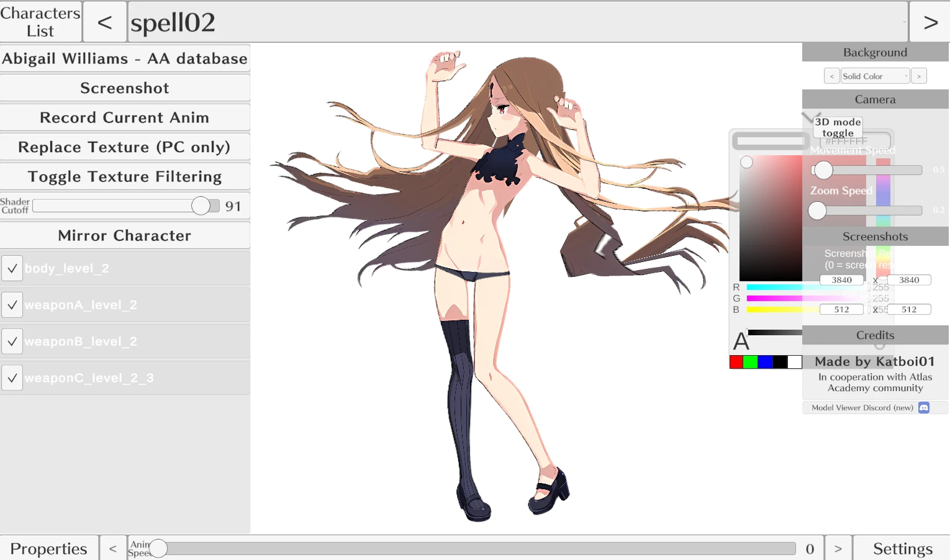
Task: Toggle the weaponA_level_2 checkbox
Action: pos(12,305)
